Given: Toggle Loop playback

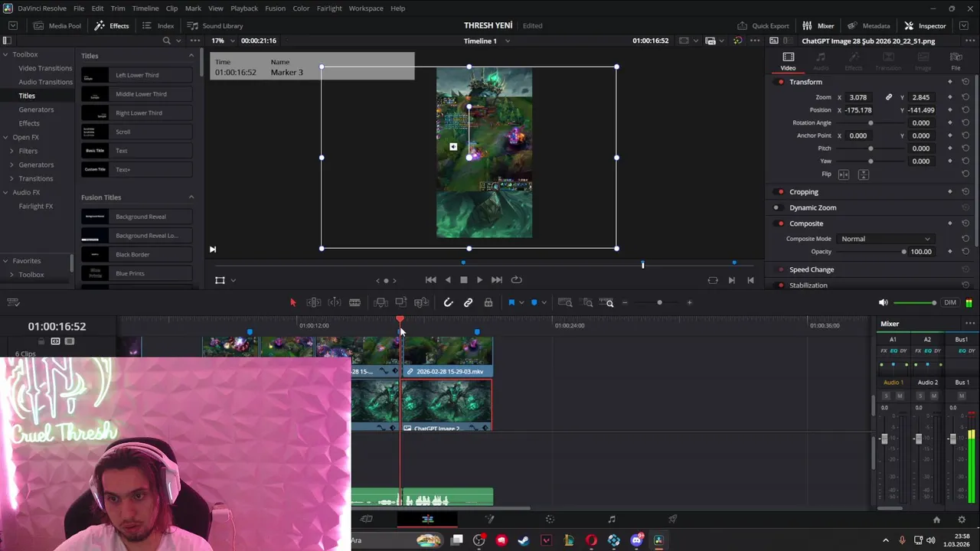Looking at the screenshot, I should click(516, 280).
